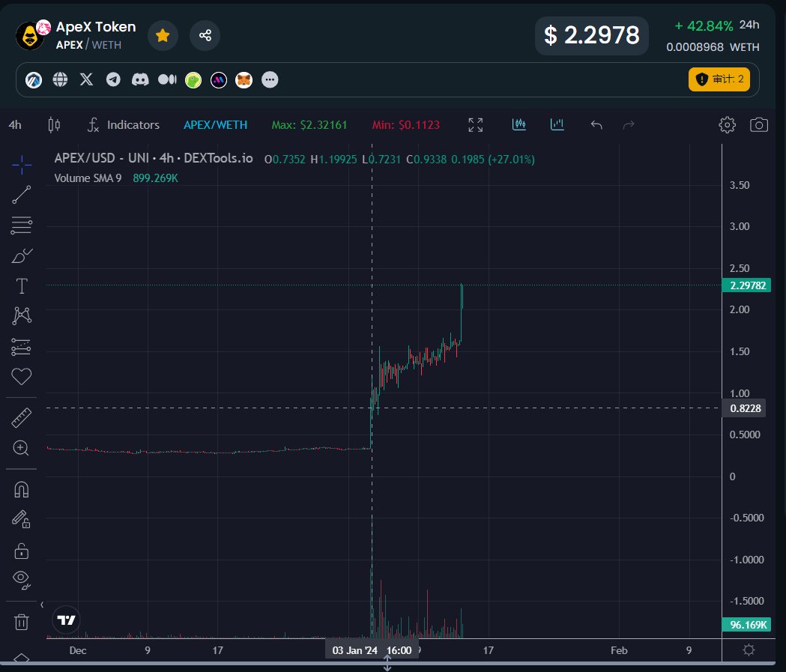Viewport: 786px width, 672px height.
Task: Click the 96.169K volume label
Action: (746, 624)
